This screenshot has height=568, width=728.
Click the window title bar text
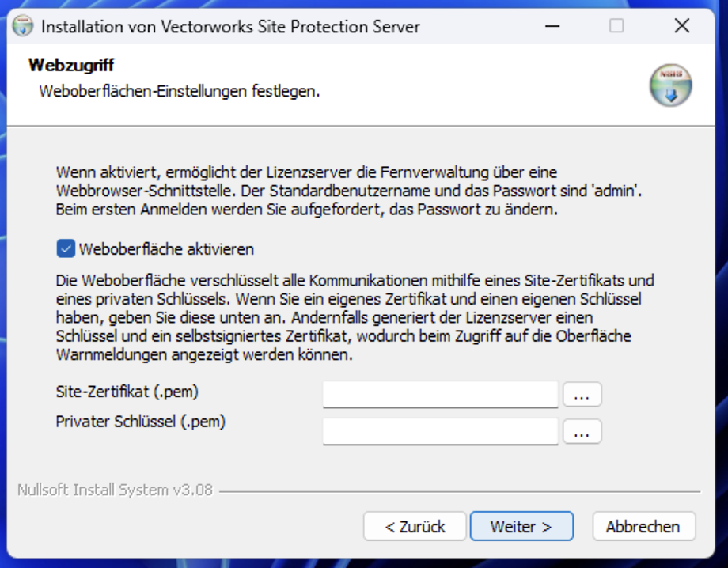pyautogui.click(x=230, y=27)
